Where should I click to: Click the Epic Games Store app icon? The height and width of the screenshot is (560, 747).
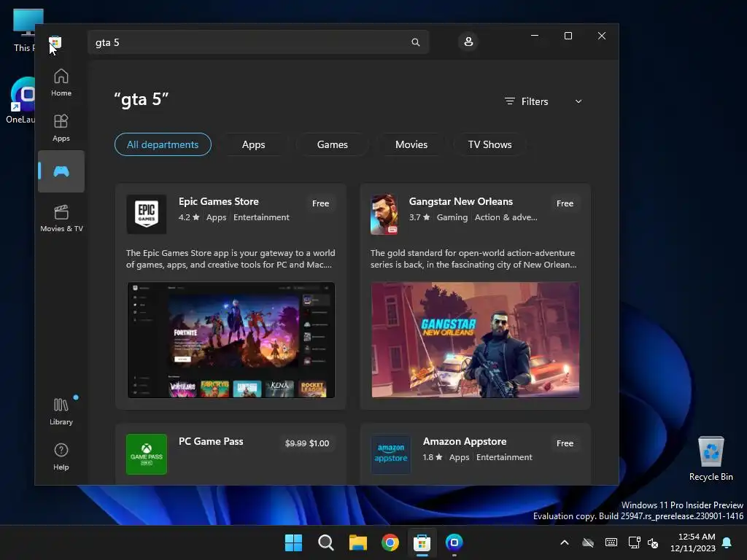(146, 214)
